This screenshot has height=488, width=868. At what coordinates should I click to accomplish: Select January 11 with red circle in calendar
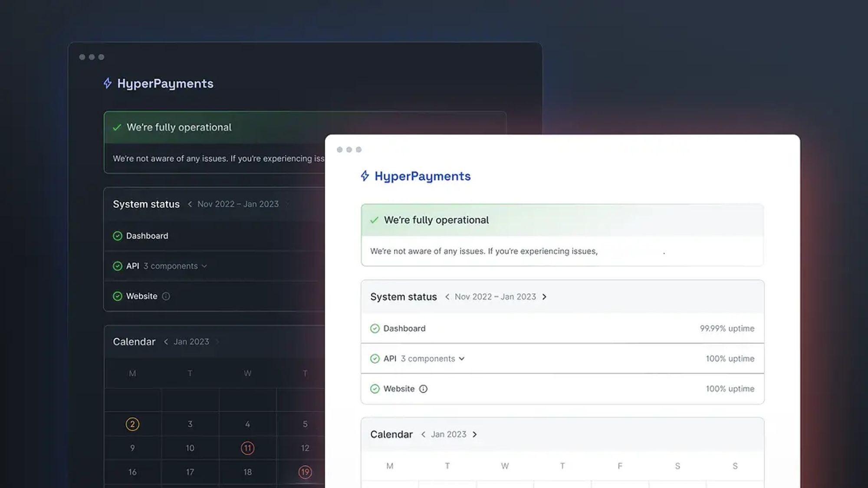point(247,448)
